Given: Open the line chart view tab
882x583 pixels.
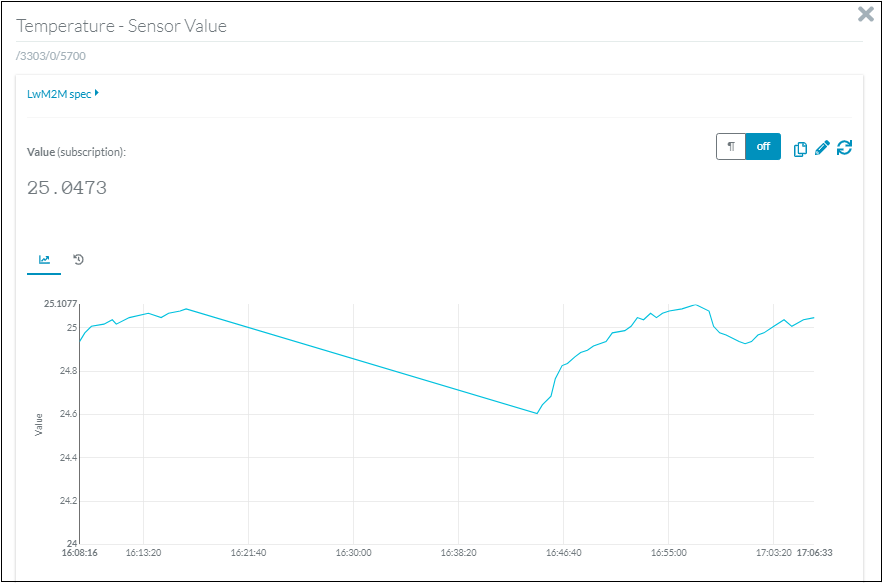Looking at the screenshot, I should coord(44,260).
